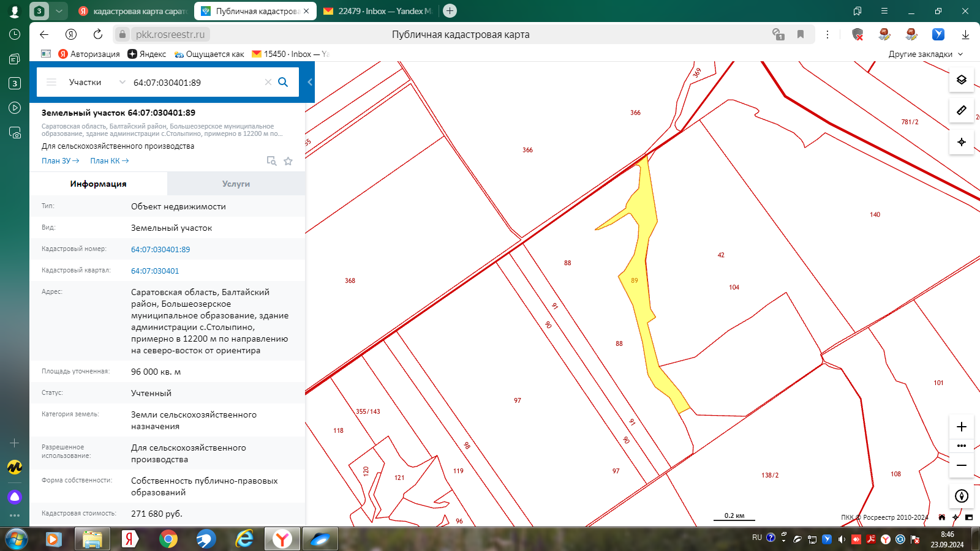Expand tab group dropdown arrow
This screenshot has height=551, width=980.
pyautogui.click(x=59, y=11)
